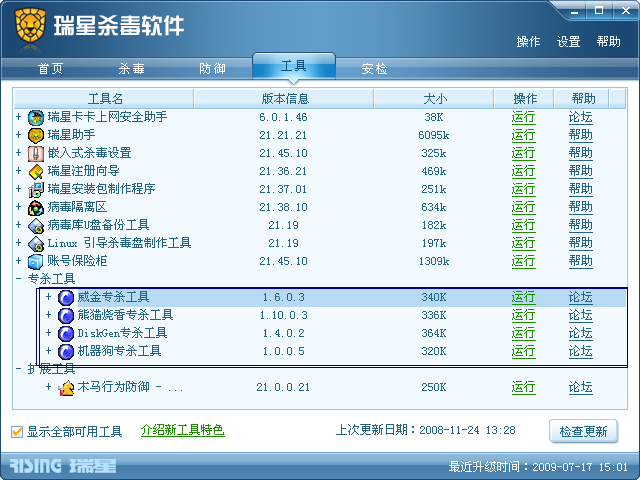Collapse the 专杀工具 group
Viewport: 640px width, 480px height.
pyautogui.click(x=18, y=279)
